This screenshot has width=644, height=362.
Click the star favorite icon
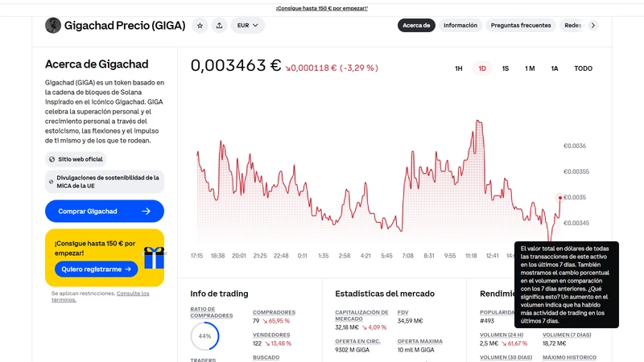[x=200, y=26]
